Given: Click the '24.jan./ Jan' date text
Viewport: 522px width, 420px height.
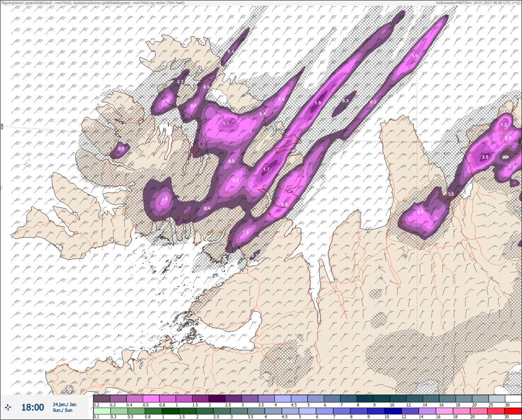Looking at the screenshot, I should point(64,405).
